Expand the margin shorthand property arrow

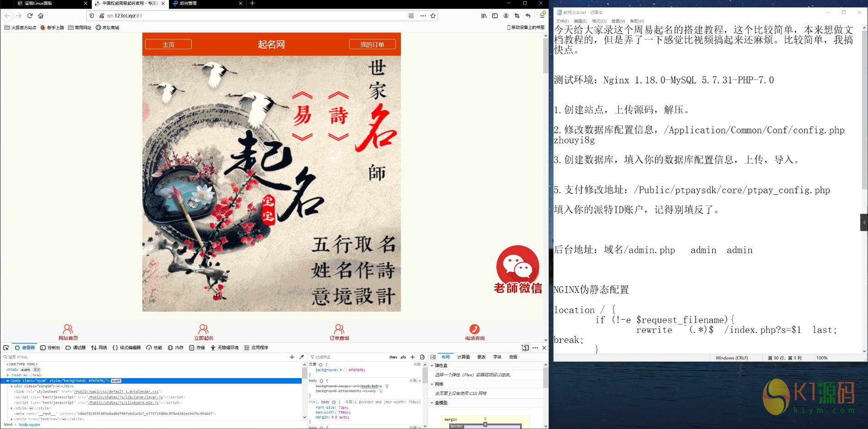(x=333, y=418)
